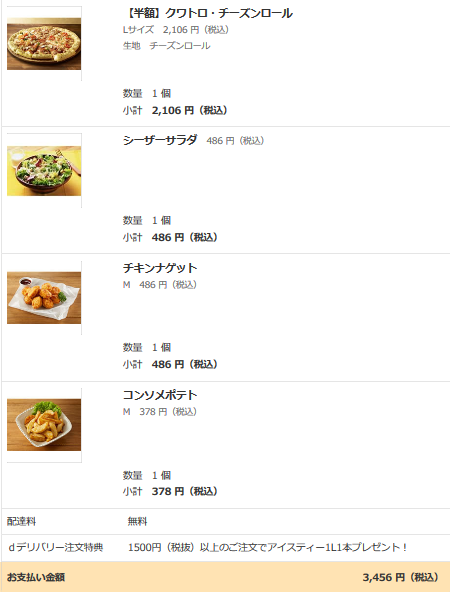Click the dデリバリー注文特典 label
The height and width of the screenshot is (592, 450).
(55, 547)
